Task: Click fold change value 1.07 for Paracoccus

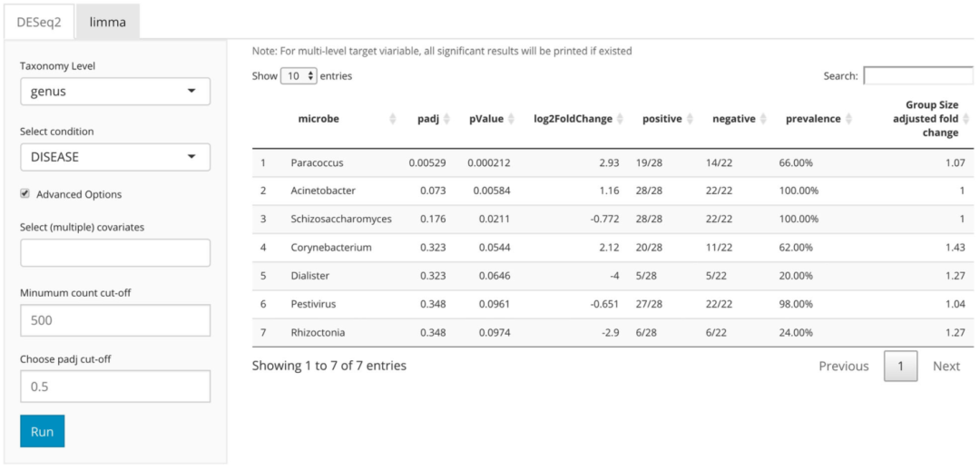Action: 955,162
